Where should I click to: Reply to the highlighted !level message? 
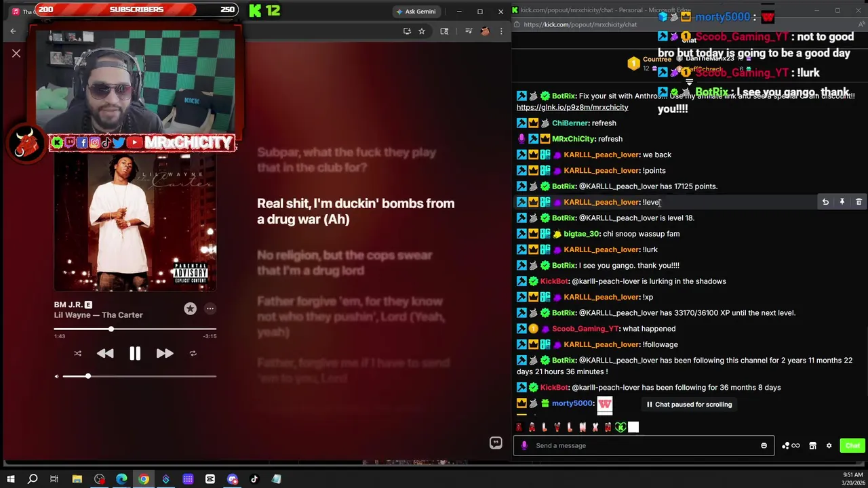pos(825,202)
